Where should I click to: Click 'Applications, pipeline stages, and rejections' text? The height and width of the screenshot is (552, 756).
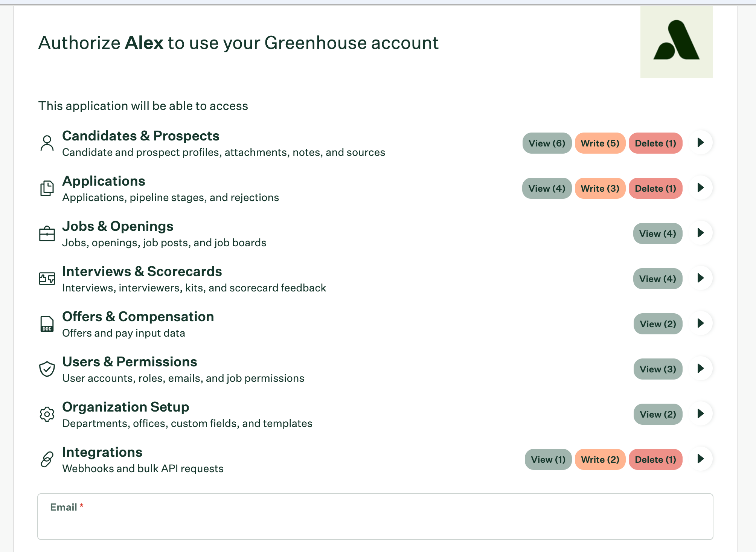(171, 197)
